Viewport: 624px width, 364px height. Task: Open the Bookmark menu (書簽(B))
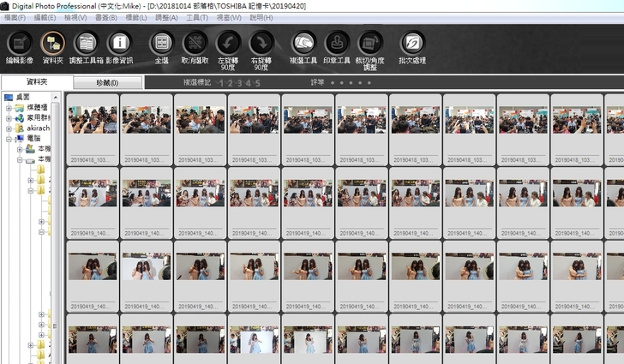coord(106,17)
